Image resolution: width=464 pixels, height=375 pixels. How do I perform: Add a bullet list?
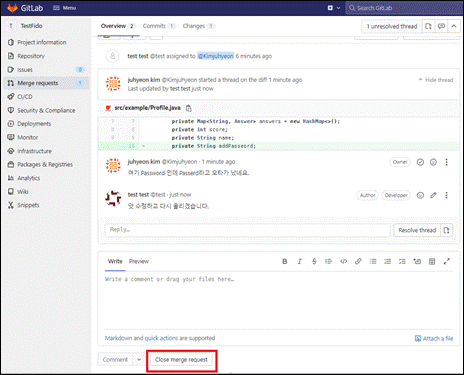coord(373,262)
